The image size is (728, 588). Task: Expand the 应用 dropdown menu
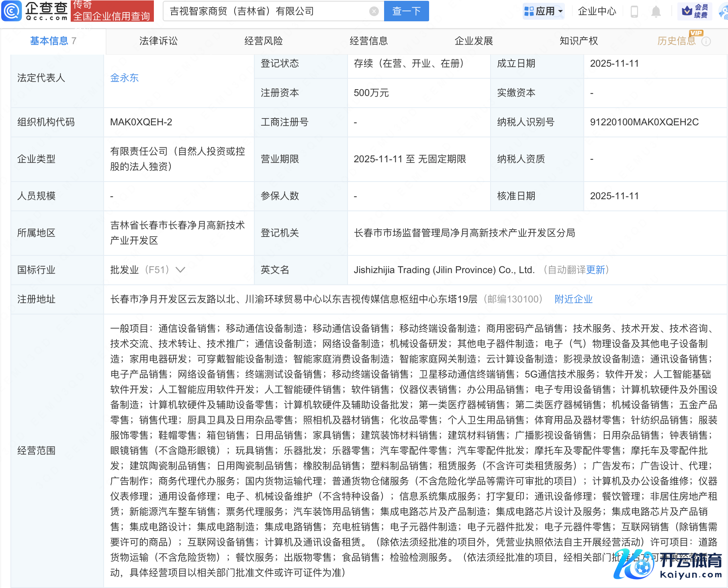click(544, 11)
